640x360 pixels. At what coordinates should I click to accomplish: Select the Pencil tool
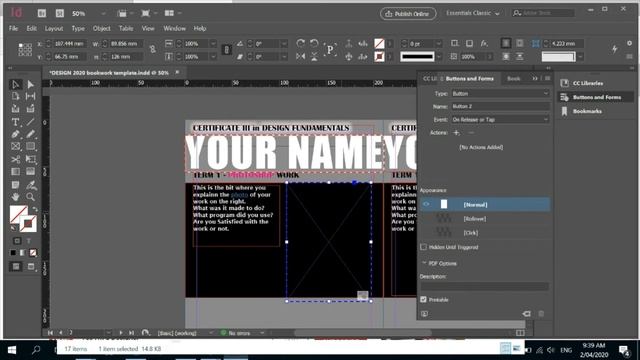point(31,134)
